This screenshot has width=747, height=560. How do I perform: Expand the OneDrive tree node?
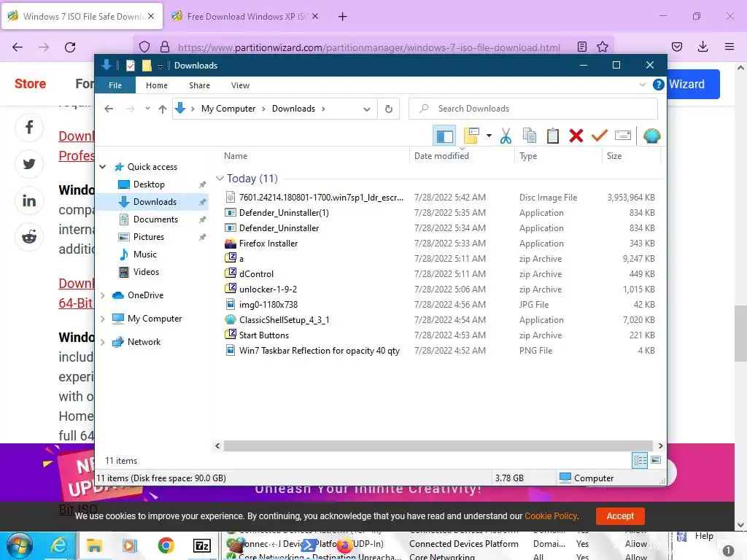pyautogui.click(x=102, y=295)
